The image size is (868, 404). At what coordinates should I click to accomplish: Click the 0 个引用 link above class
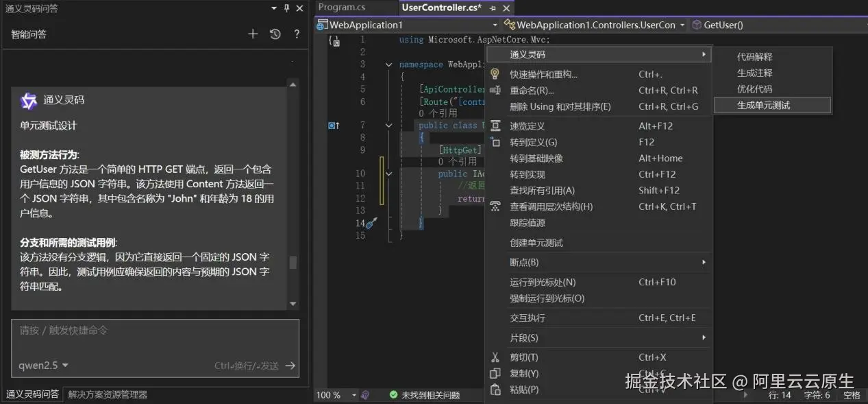pyautogui.click(x=438, y=113)
